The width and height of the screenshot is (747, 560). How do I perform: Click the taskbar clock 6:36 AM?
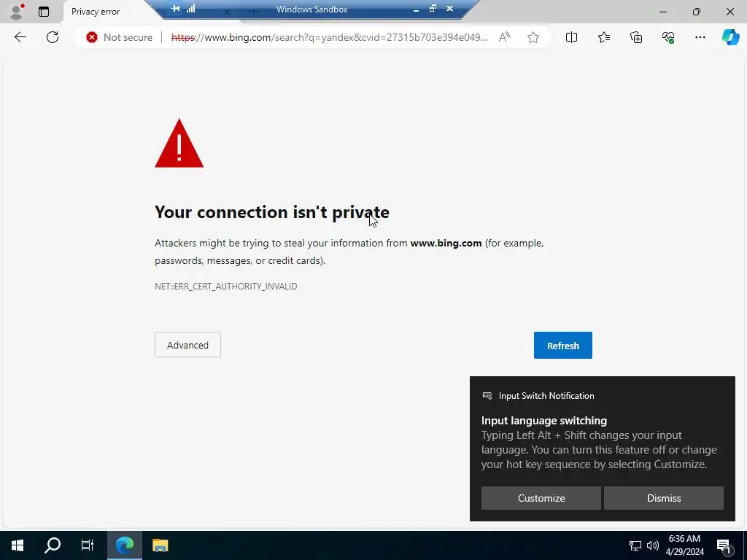pyautogui.click(x=684, y=539)
